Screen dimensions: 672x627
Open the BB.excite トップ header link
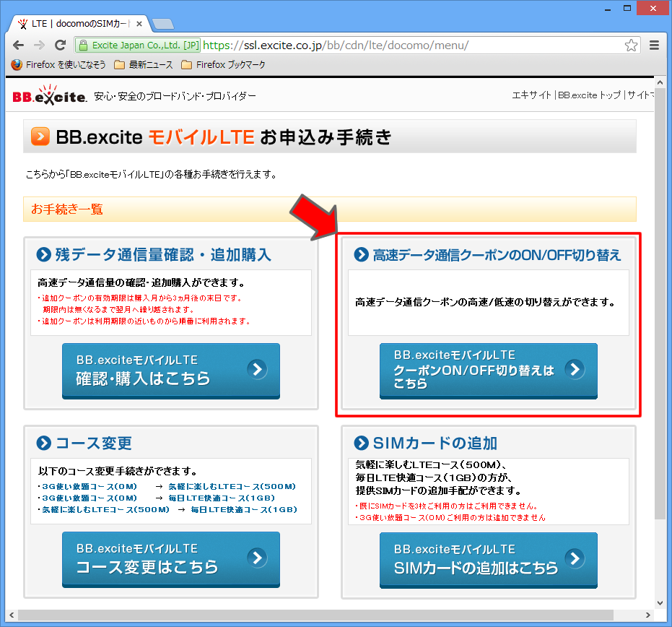589,95
